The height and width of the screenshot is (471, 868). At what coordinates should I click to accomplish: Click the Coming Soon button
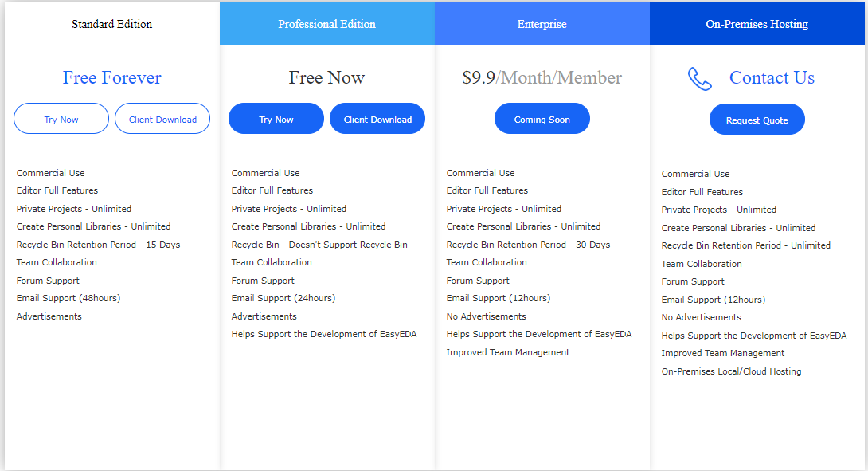[542, 119]
